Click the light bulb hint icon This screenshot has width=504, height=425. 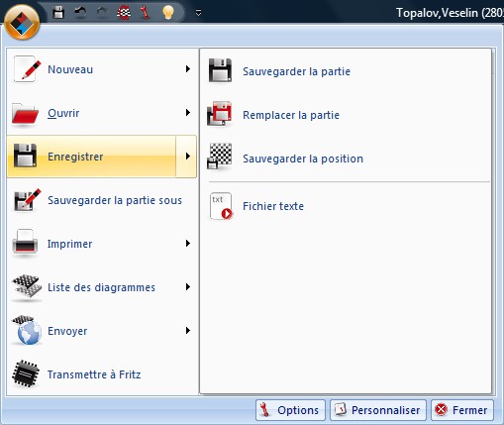click(x=168, y=13)
